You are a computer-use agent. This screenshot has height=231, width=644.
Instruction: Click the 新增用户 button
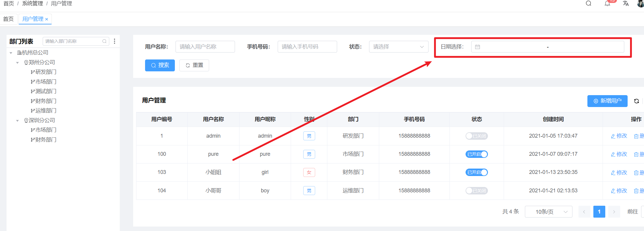pos(607,101)
